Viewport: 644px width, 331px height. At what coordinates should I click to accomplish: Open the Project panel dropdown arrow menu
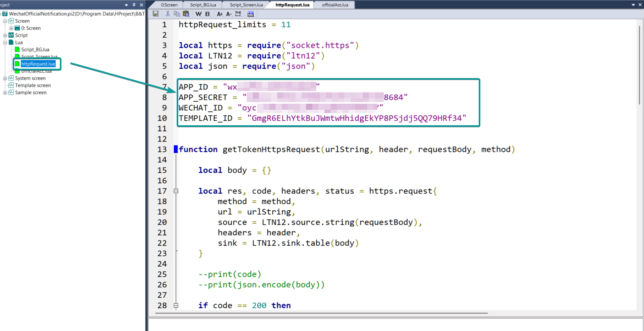(x=127, y=5)
